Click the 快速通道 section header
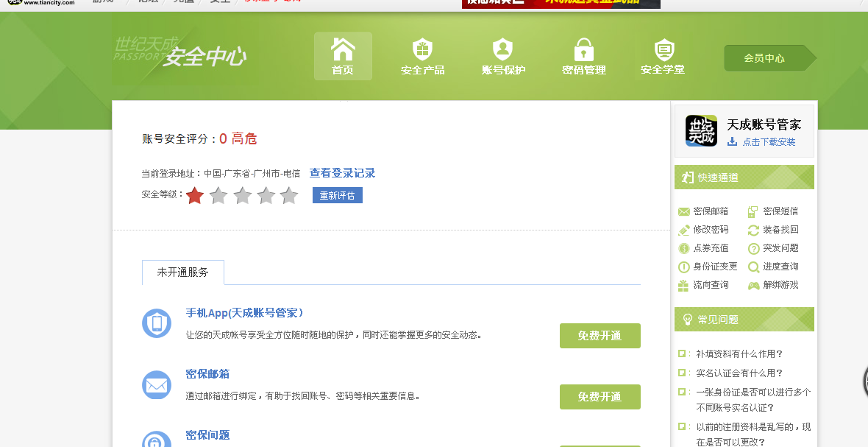This screenshot has height=447, width=868. (x=744, y=177)
